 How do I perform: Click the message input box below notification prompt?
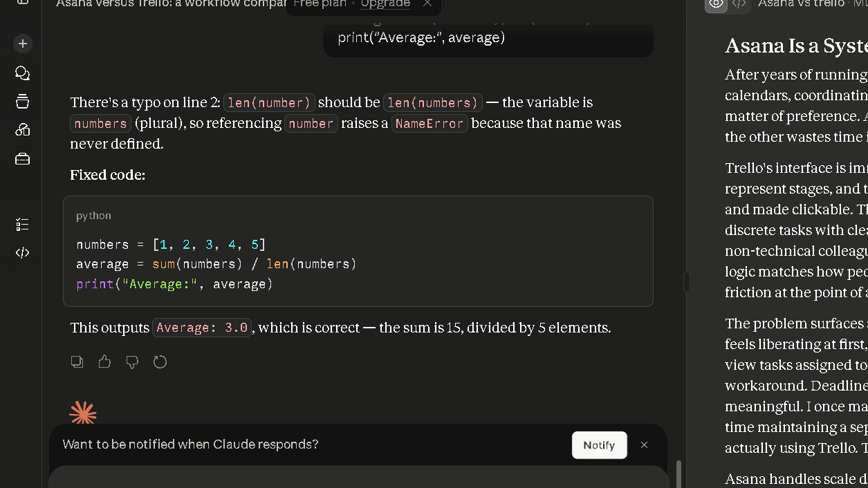click(358, 477)
